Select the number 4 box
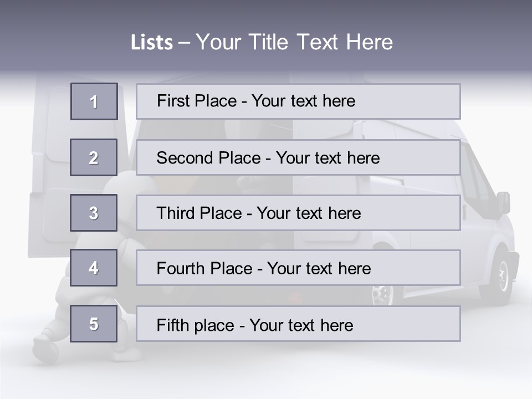The height and width of the screenshot is (399, 532). click(94, 268)
